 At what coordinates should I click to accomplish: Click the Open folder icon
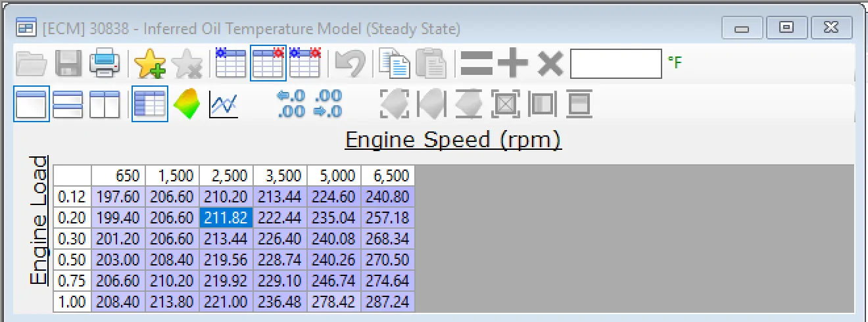click(x=31, y=64)
